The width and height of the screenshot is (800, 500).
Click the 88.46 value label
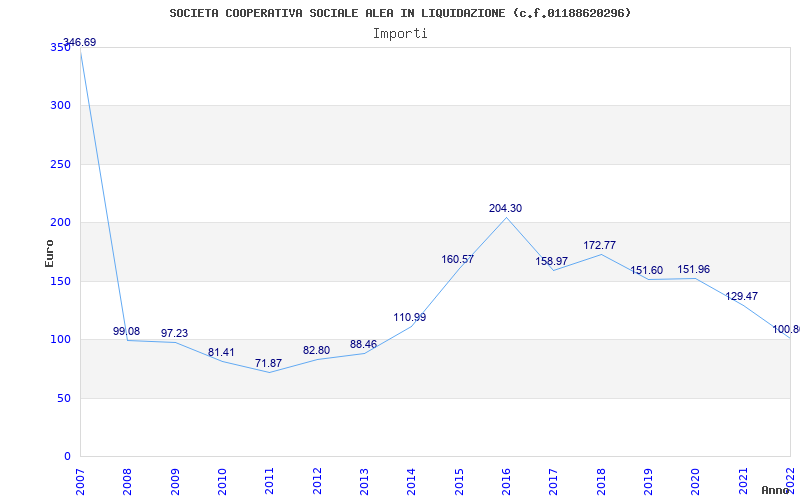(x=363, y=344)
